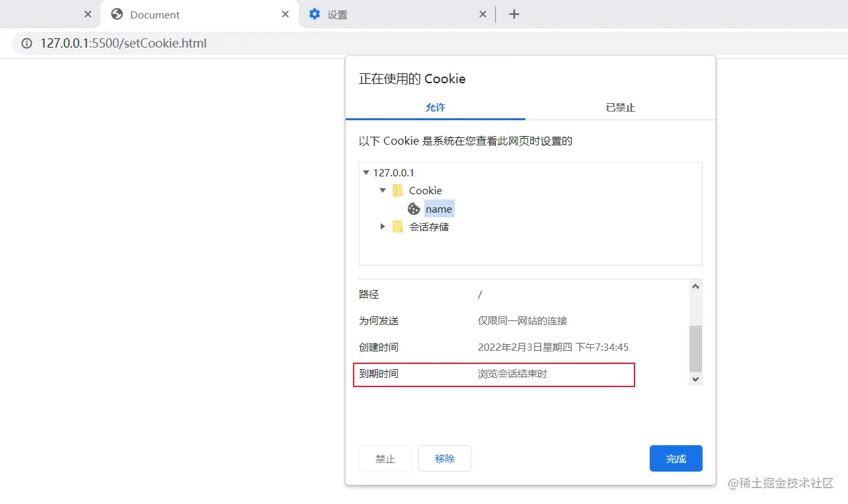Image resolution: width=848 pixels, height=504 pixels.
Task: Click the cookie bite icon beside name
Action: tap(414, 209)
